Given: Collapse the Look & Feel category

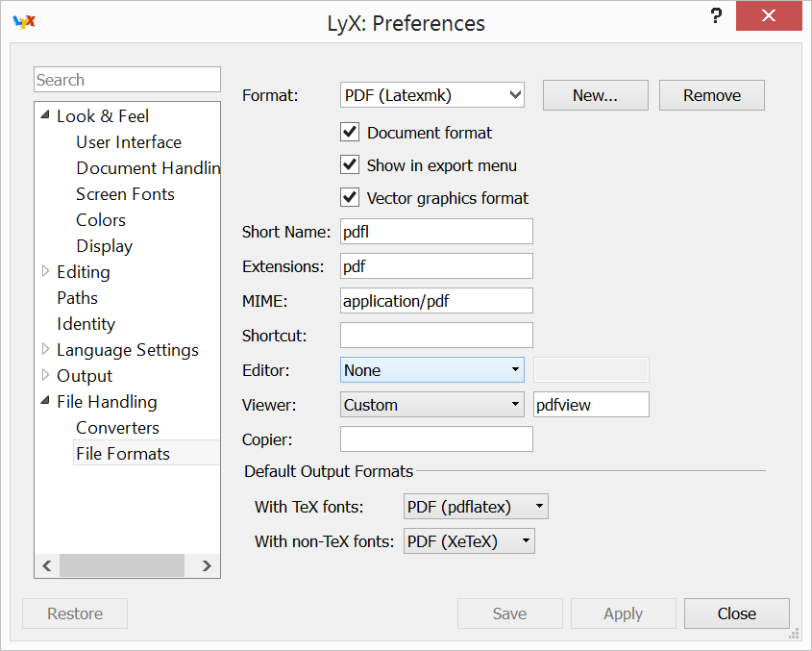Looking at the screenshot, I should pyautogui.click(x=45, y=115).
